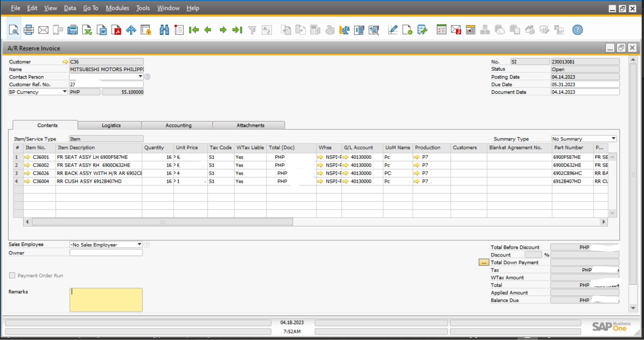Click Part Number cell 6902C896HC

pos(572,173)
